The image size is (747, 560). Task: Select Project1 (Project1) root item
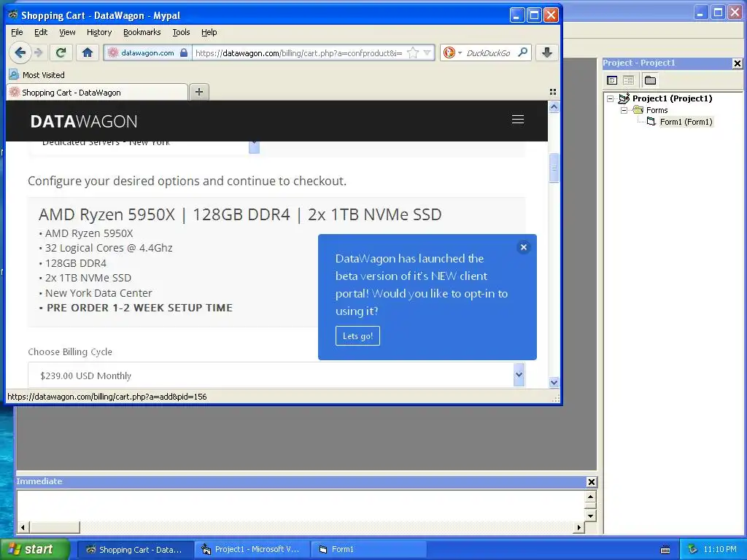[672, 98]
